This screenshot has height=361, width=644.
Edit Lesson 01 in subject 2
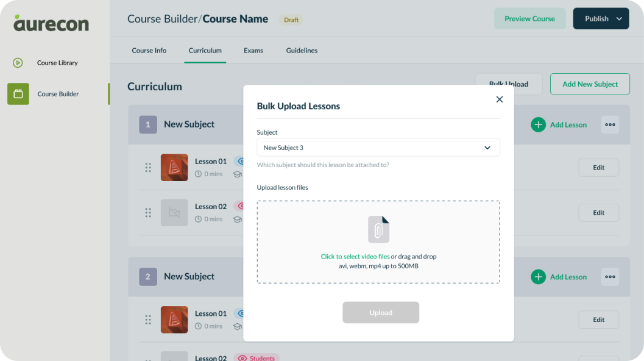click(598, 320)
